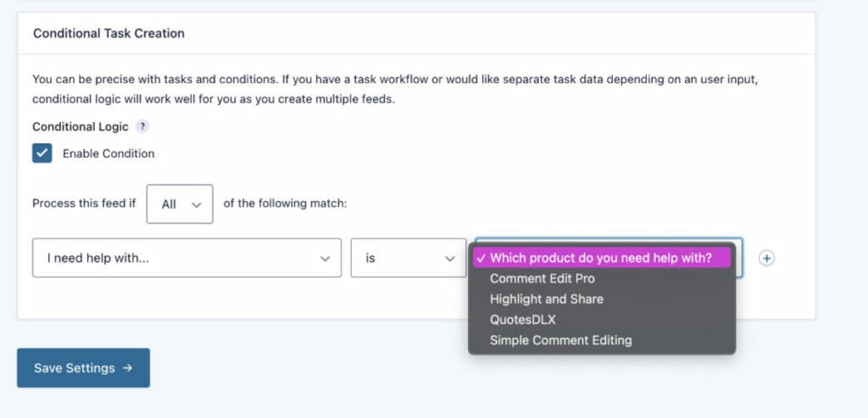Click the arrow icon on Save Settings

tap(127, 368)
